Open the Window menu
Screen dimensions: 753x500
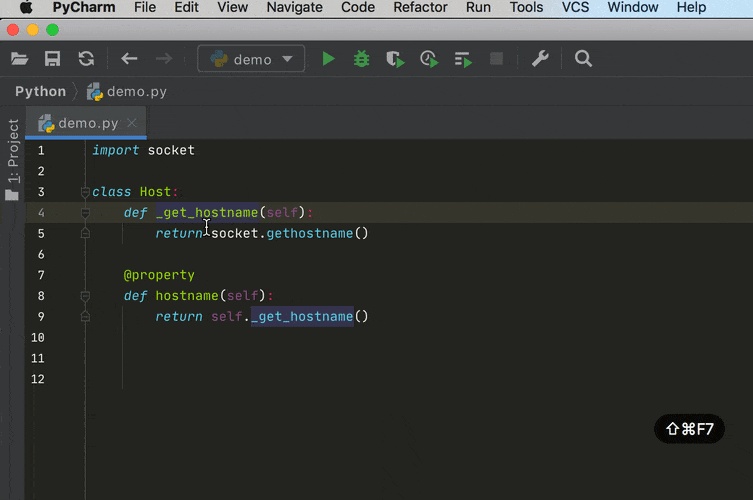click(632, 7)
